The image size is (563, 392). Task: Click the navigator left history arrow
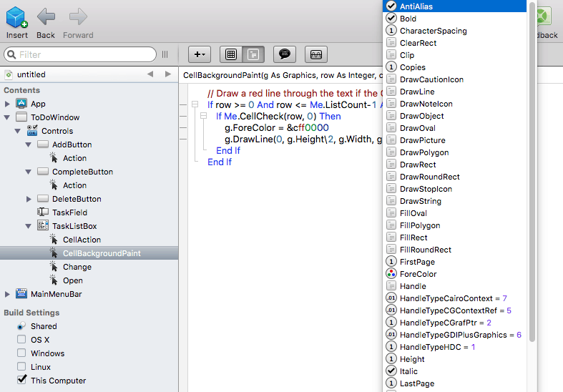coord(150,74)
